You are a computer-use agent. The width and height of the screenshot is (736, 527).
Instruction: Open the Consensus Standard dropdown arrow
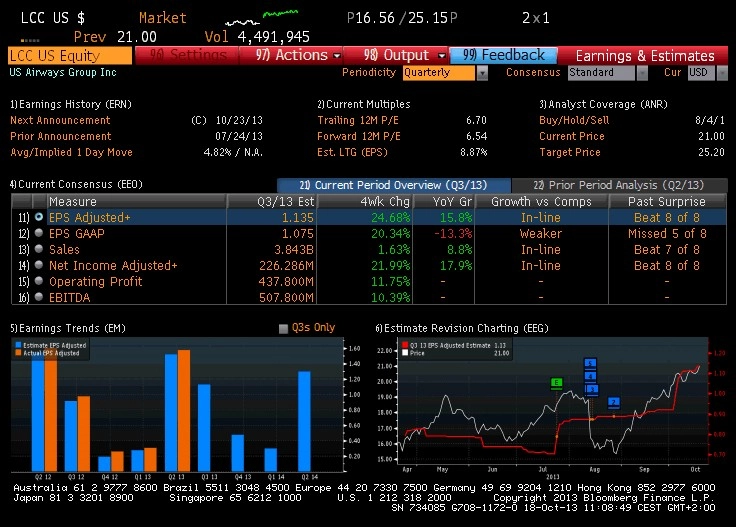(x=642, y=73)
